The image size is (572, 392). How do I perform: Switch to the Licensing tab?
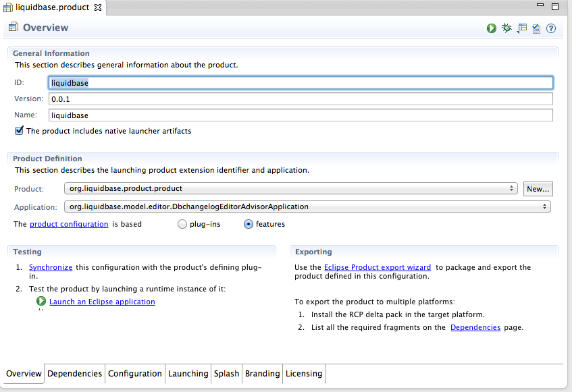click(304, 374)
